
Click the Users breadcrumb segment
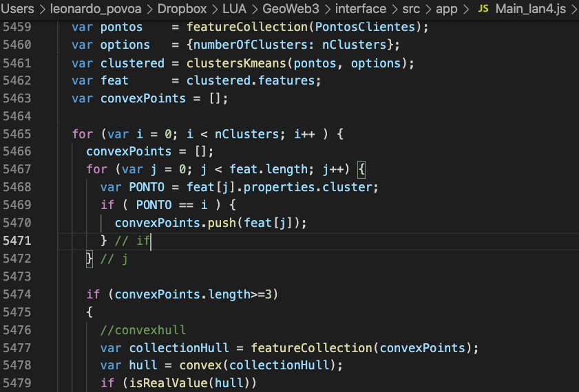pyautogui.click(x=18, y=10)
